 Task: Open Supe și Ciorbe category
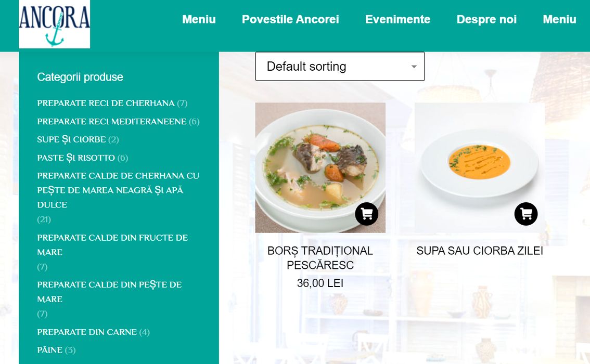[x=71, y=139]
